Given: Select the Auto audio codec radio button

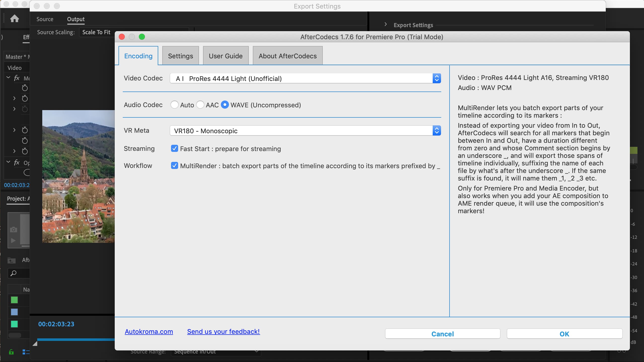Looking at the screenshot, I should 174,105.
